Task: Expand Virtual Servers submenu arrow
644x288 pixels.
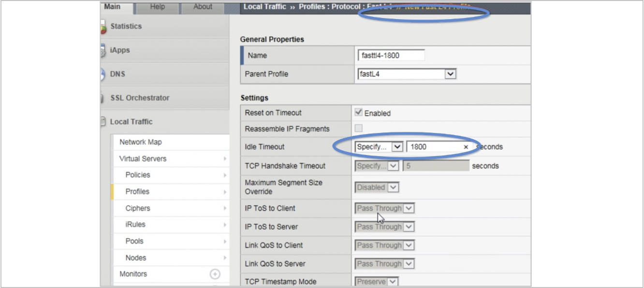Action: click(x=225, y=158)
